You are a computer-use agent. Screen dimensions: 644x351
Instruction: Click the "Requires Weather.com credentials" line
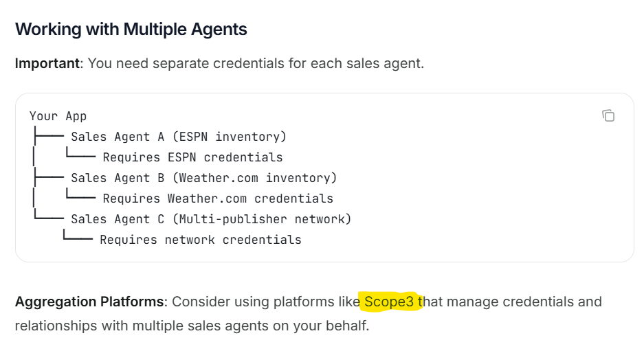(x=217, y=199)
